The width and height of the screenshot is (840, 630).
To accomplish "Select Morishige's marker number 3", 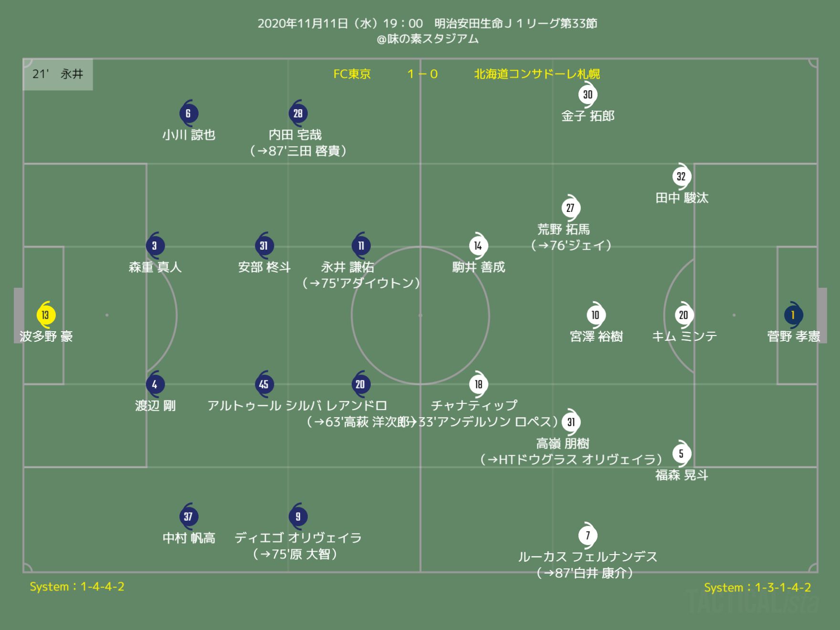I will [155, 246].
